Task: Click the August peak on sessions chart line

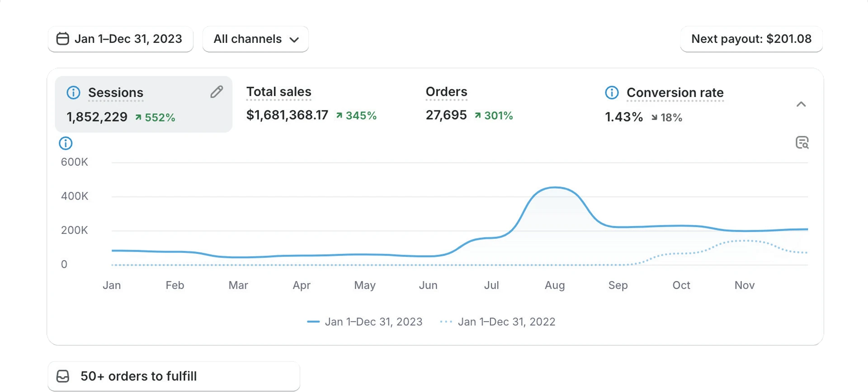Action: [x=555, y=187]
